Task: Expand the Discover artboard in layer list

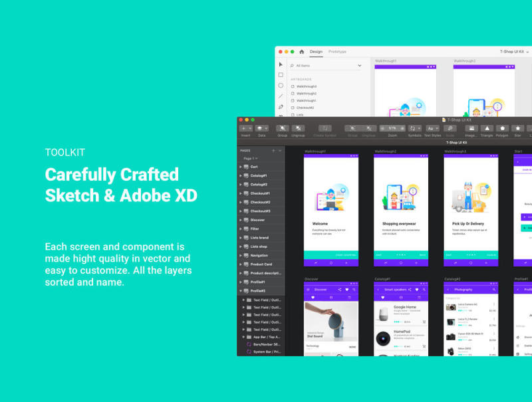Action: coord(241,220)
